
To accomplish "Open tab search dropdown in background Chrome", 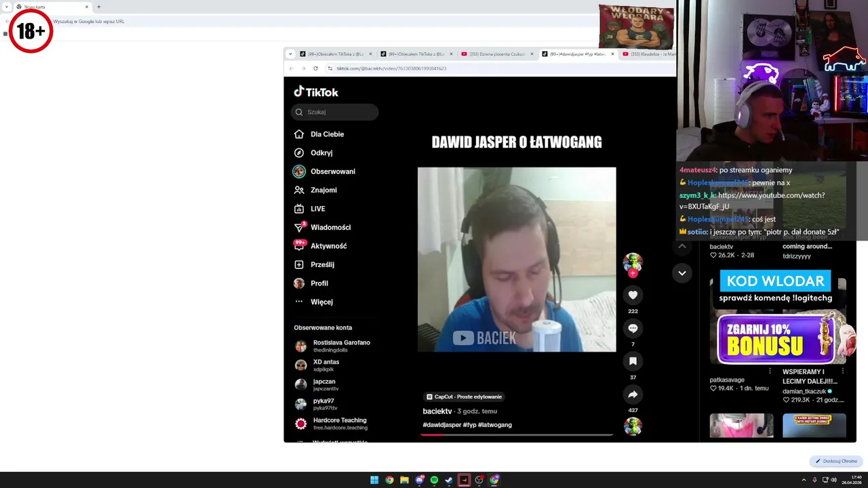I will (x=6, y=7).
